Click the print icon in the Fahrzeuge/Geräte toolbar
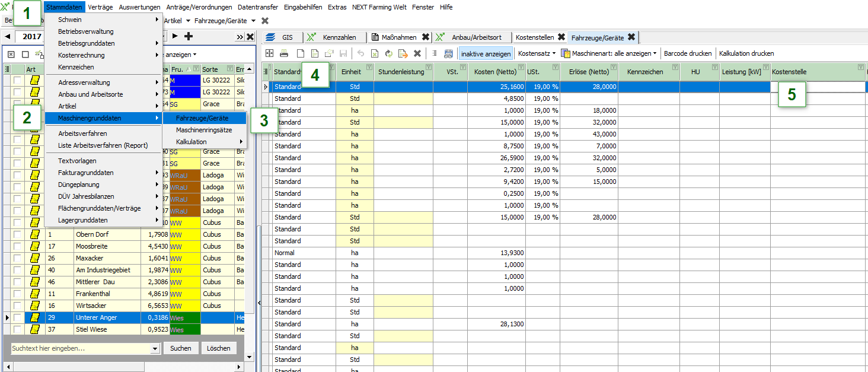The image size is (868, 372). pos(284,53)
